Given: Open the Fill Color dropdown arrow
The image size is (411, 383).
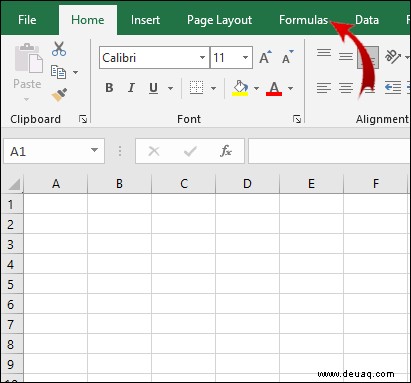Looking at the screenshot, I should (x=256, y=88).
